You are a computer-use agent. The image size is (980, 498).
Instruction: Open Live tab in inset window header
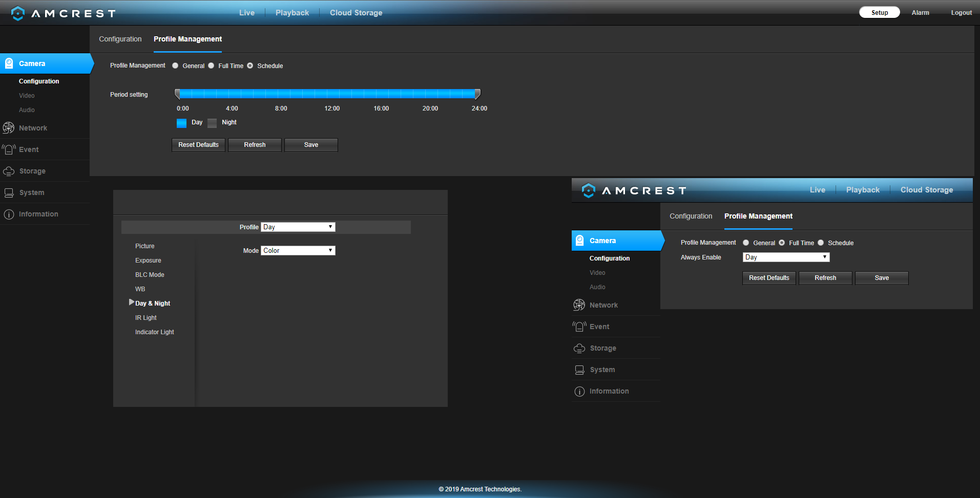click(818, 190)
